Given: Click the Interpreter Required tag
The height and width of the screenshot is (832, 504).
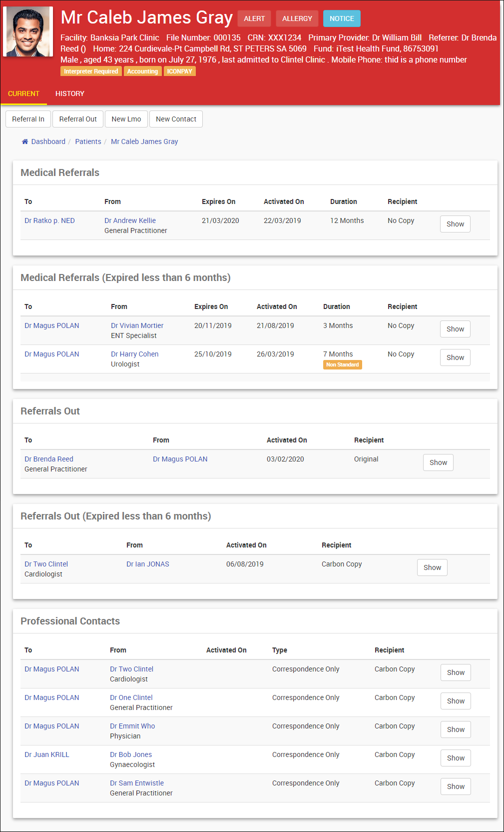Looking at the screenshot, I should (91, 71).
